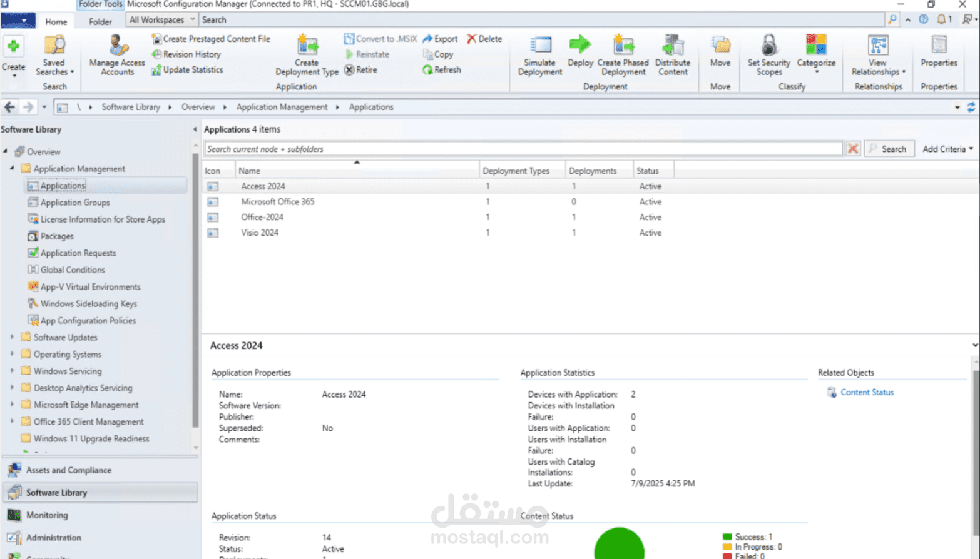Sort the list by Status column

click(653, 171)
